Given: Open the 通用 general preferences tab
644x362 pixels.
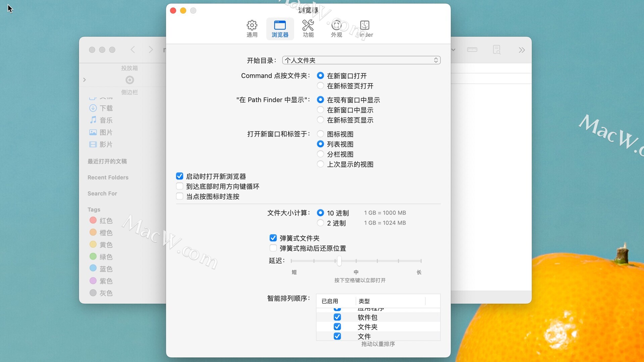Looking at the screenshot, I should click(x=252, y=29).
